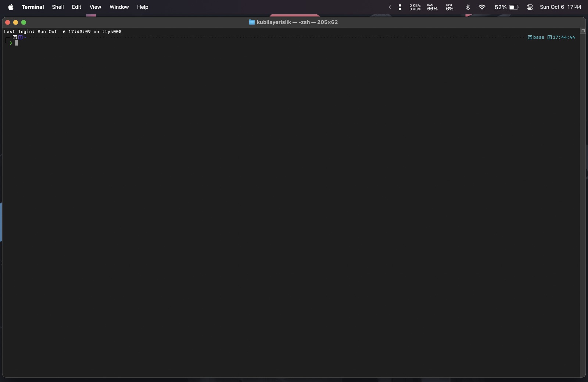Image resolution: width=588 pixels, height=382 pixels.
Task: Open the Help menu
Action: (x=143, y=7)
